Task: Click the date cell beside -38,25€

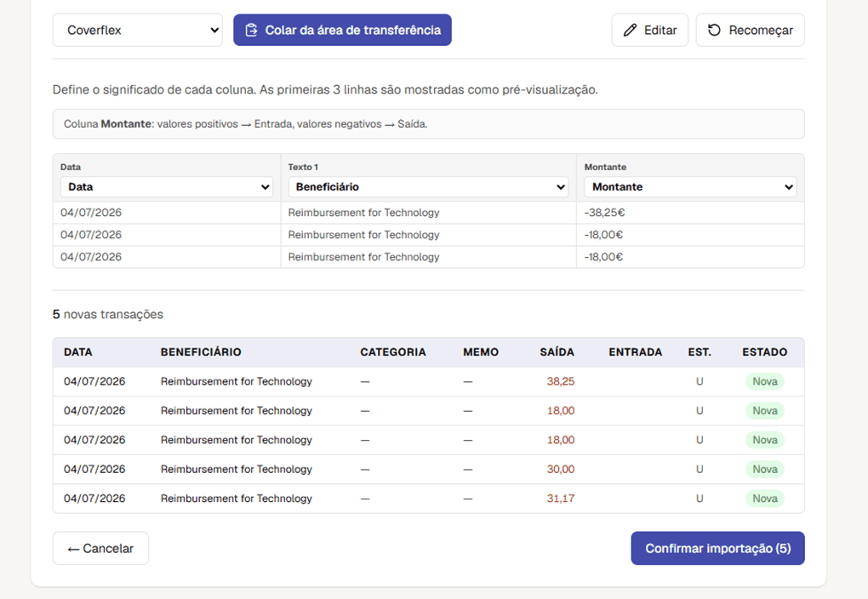Action: click(x=91, y=213)
